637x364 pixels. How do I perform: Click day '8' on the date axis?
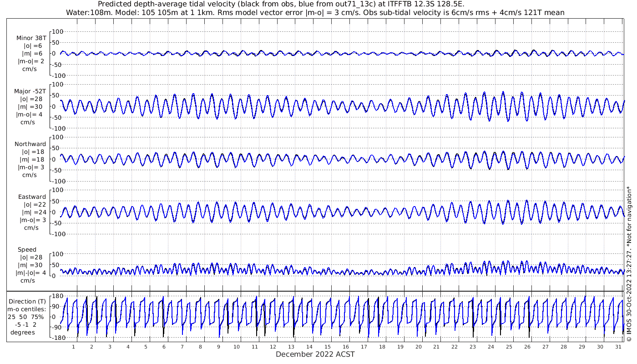[200, 346]
